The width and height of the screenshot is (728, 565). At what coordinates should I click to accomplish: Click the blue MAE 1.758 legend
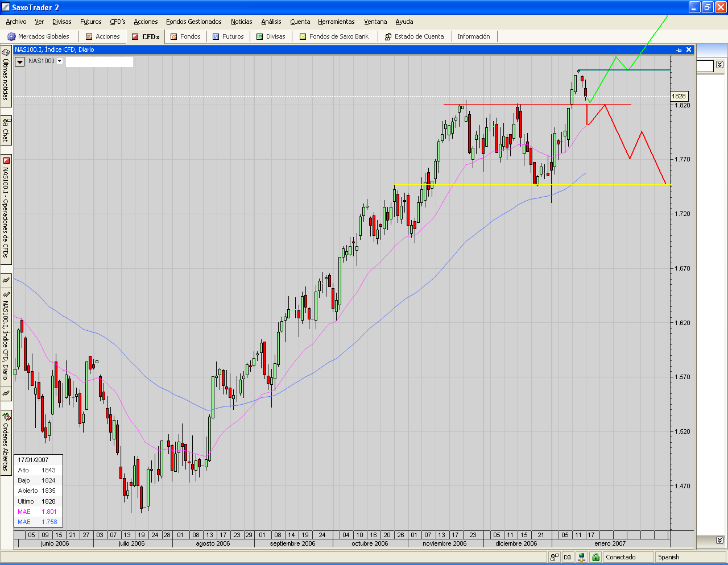(x=37, y=522)
